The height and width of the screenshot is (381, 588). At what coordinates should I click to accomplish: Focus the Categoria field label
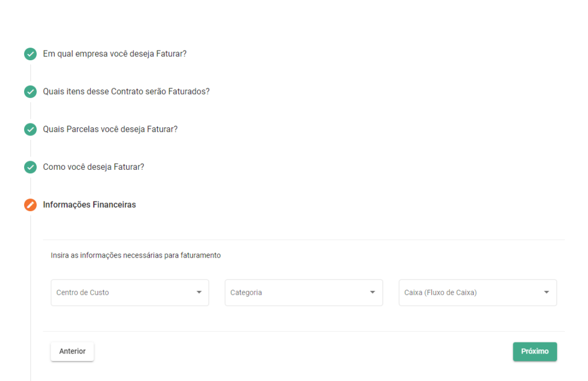246,293
